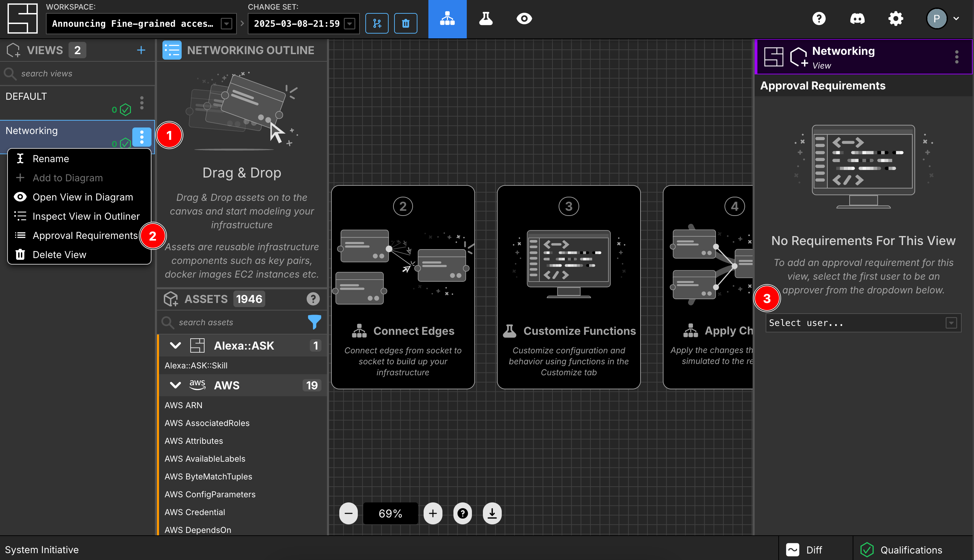Click the Connect Edges tutorial card
Viewport: 974px width, 560px height.
point(403,287)
